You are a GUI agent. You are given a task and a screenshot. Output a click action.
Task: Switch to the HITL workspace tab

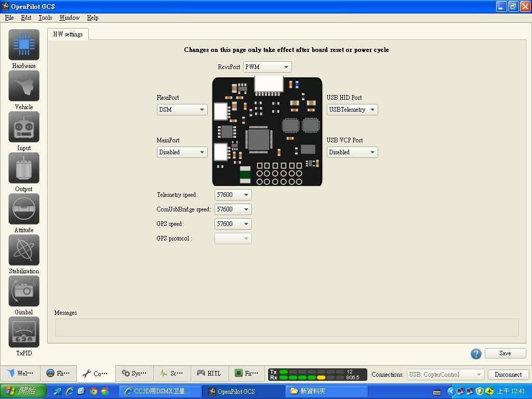tap(209, 374)
